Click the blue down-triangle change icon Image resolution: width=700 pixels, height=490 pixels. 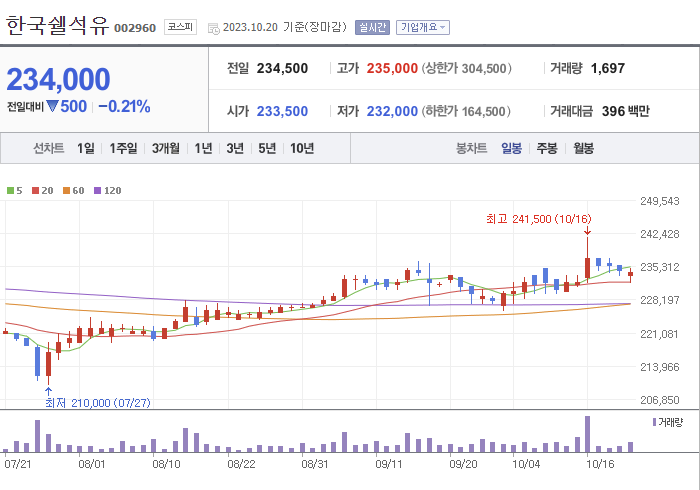point(52,106)
